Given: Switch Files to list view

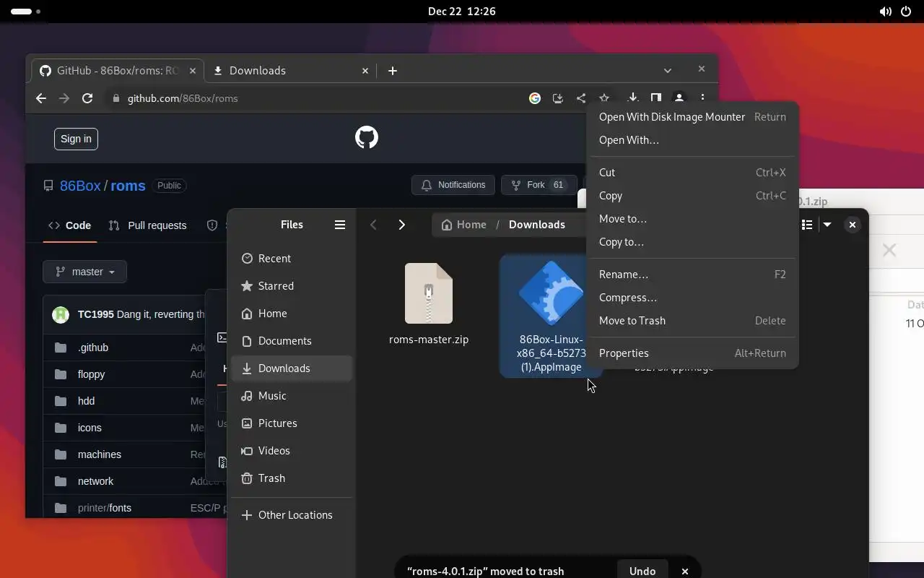Looking at the screenshot, I should click(x=807, y=225).
